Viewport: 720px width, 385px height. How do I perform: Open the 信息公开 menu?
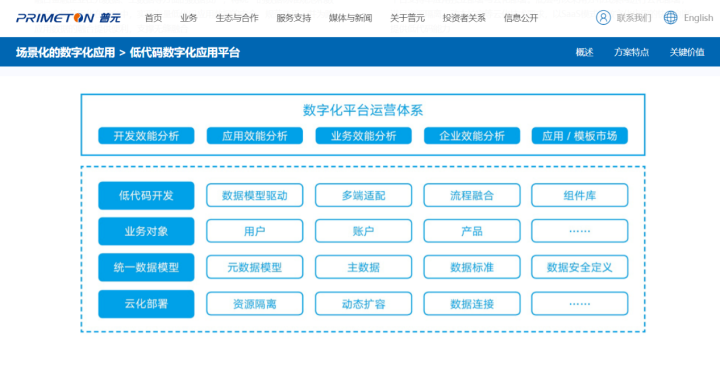click(521, 18)
